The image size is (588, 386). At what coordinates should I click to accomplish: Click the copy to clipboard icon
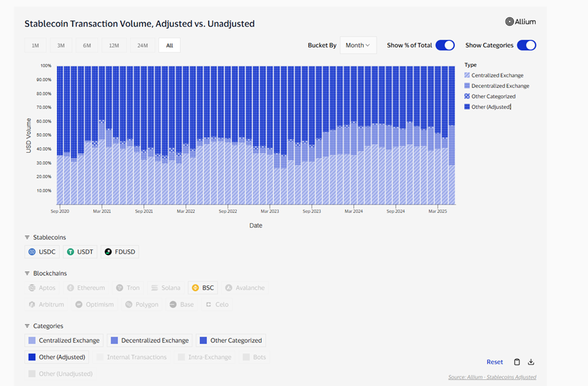pos(517,362)
